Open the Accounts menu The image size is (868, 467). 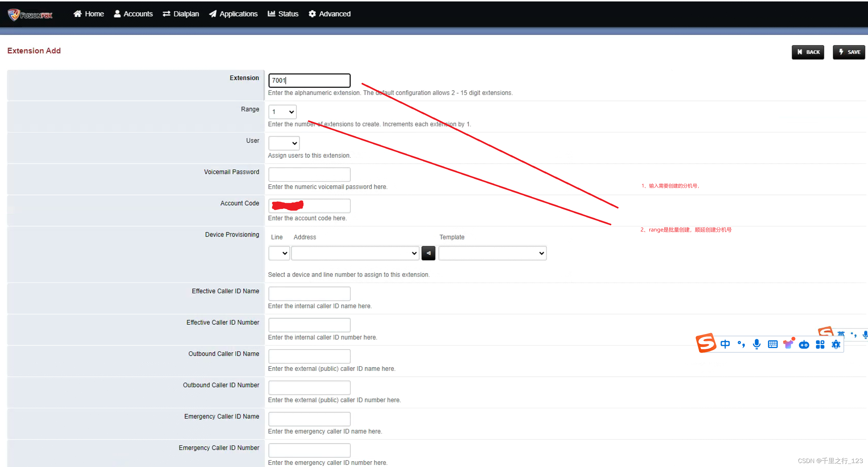133,14
